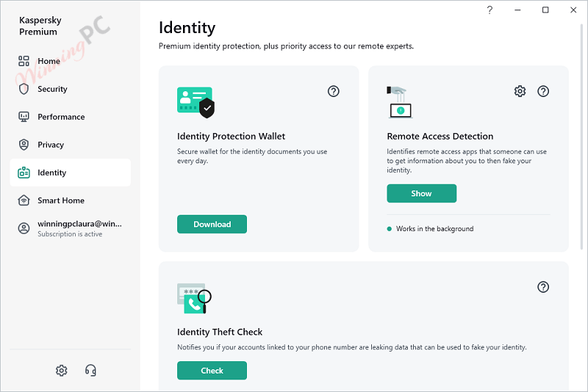Click the Works in the background text
The height and width of the screenshot is (392, 588).
(x=434, y=229)
